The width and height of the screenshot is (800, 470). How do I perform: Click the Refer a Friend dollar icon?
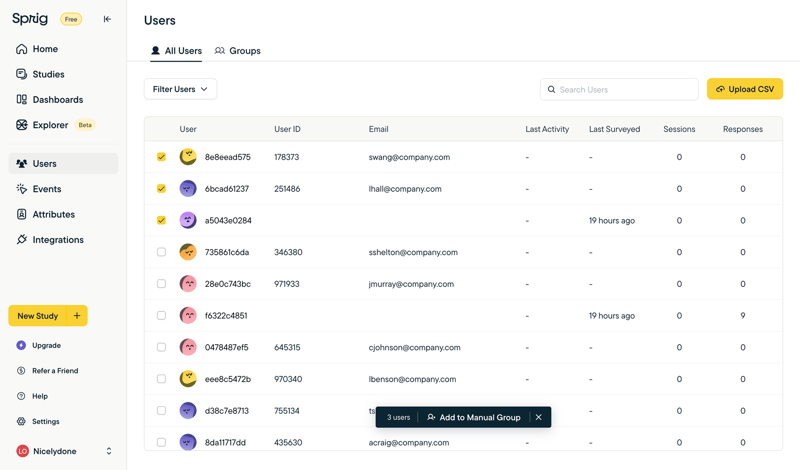[x=21, y=370]
